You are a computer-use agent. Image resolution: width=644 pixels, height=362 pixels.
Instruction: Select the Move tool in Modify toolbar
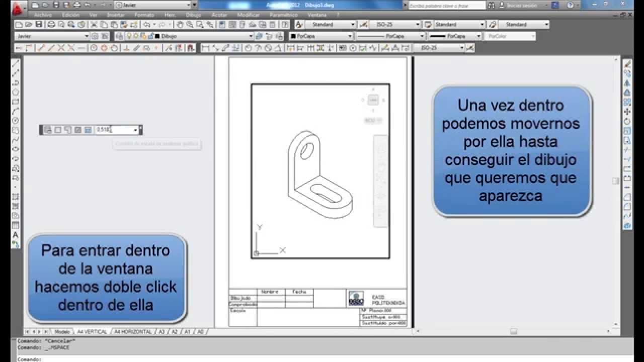pyautogui.click(x=627, y=112)
